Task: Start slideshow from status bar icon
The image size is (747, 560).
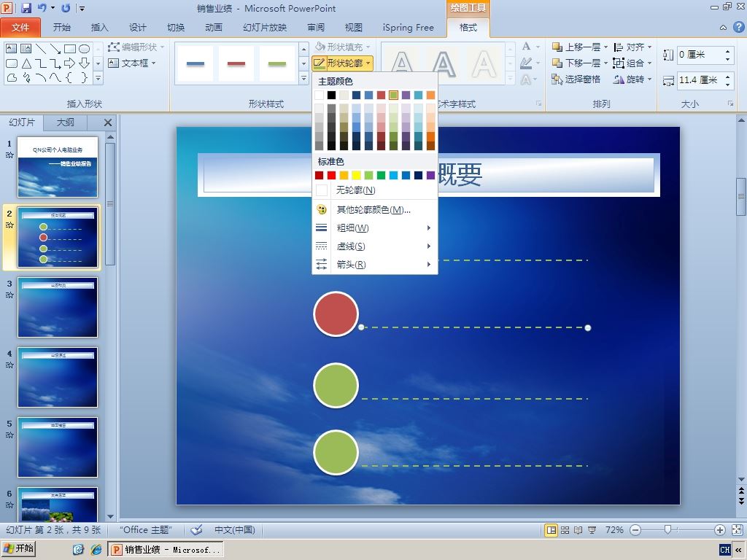Action: 592,530
